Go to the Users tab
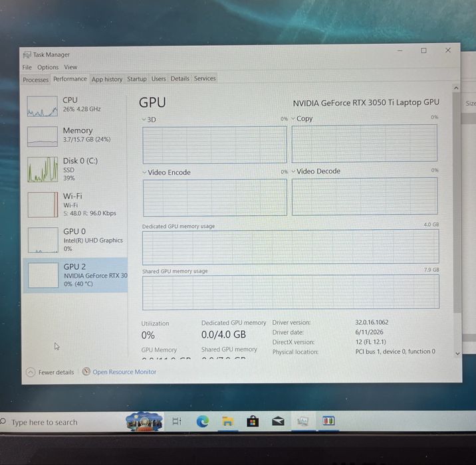 click(x=158, y=78)
